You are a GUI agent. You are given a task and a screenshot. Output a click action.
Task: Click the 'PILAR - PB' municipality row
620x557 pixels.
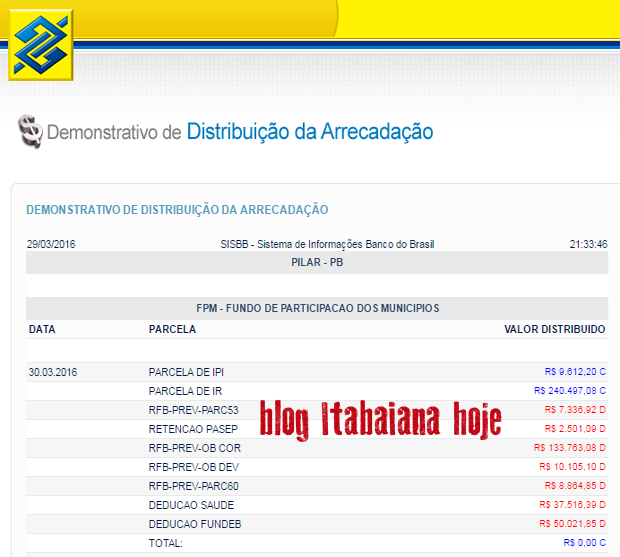point(317,262)
